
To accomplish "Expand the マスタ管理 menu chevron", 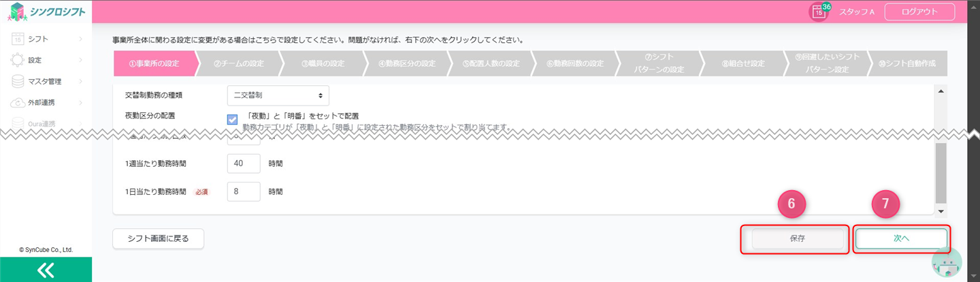I will coord(80,81).
